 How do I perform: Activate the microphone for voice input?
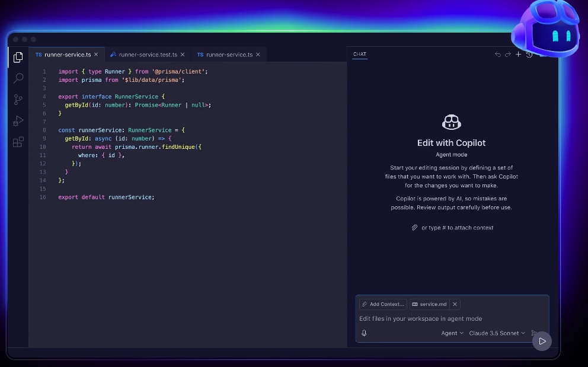tap(365, 333)
